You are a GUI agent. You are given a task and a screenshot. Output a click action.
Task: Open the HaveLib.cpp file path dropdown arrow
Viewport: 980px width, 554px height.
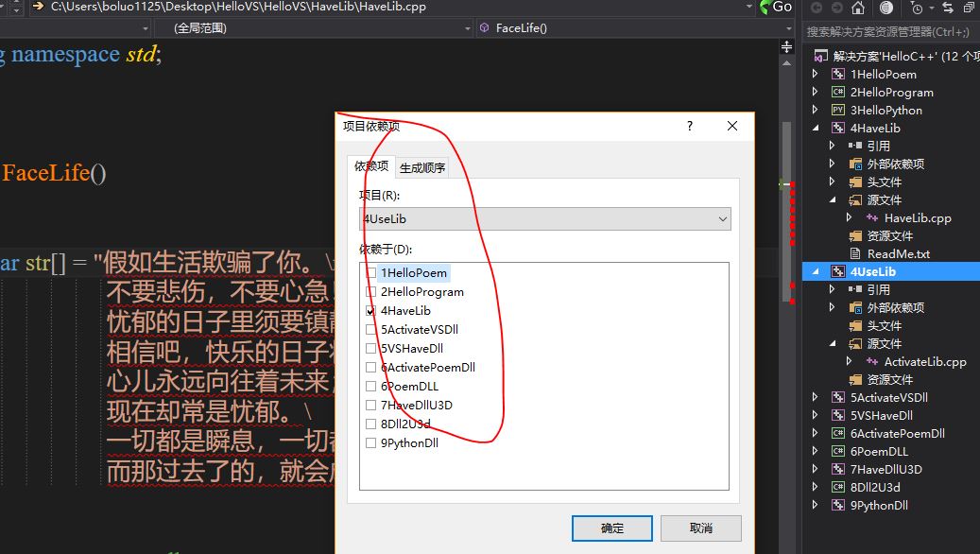(749, 7)
